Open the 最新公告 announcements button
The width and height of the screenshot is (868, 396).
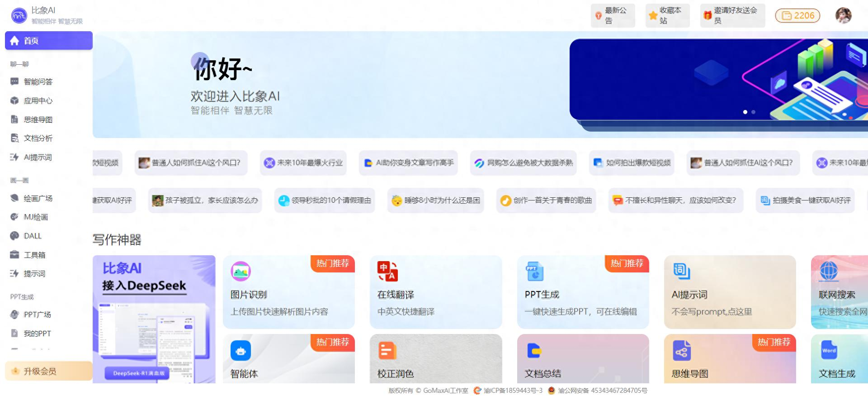tap(613, 15)
